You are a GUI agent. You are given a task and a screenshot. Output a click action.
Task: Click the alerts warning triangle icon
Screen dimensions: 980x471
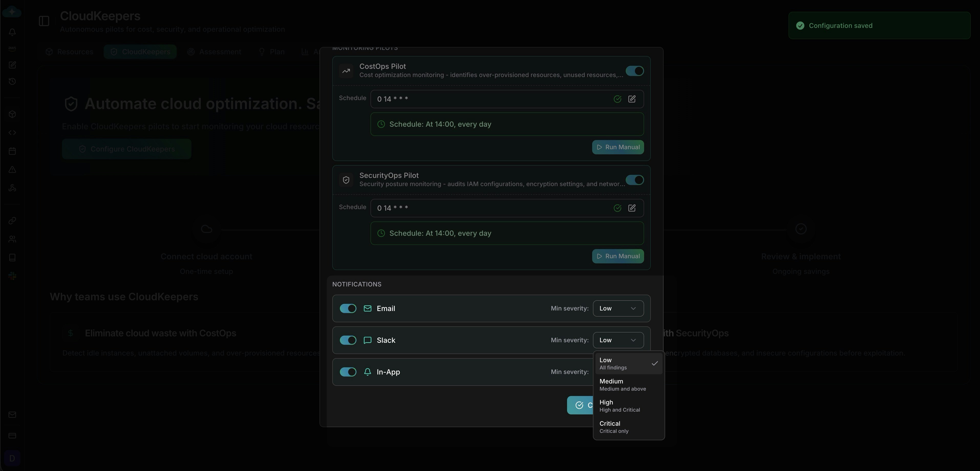[12, 170]
